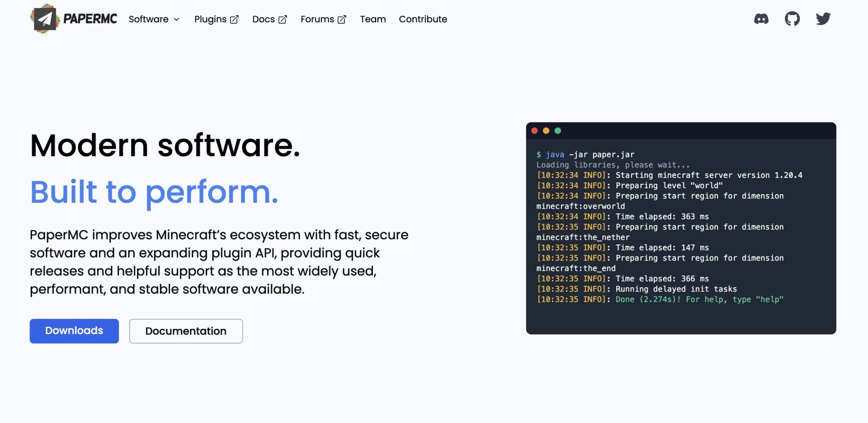Open the Team page
Image resolution: width=868 pixels, height=423 pixels.
pos(373,19)
